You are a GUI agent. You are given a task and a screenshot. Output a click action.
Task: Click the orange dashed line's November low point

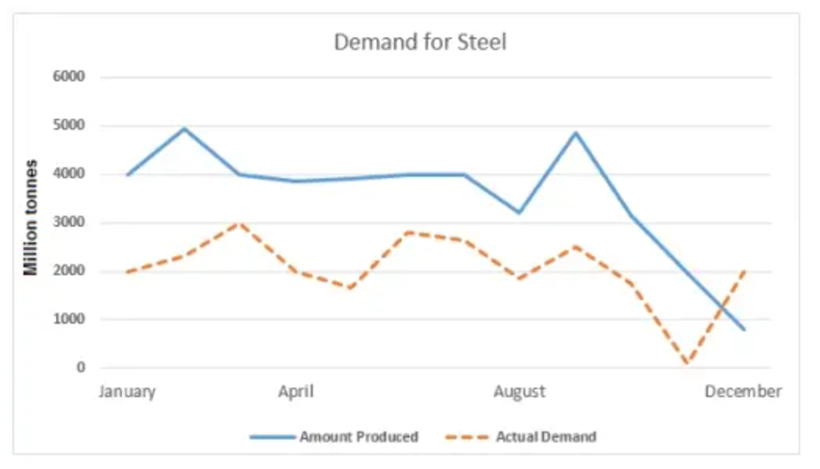(x=687, y=365)
